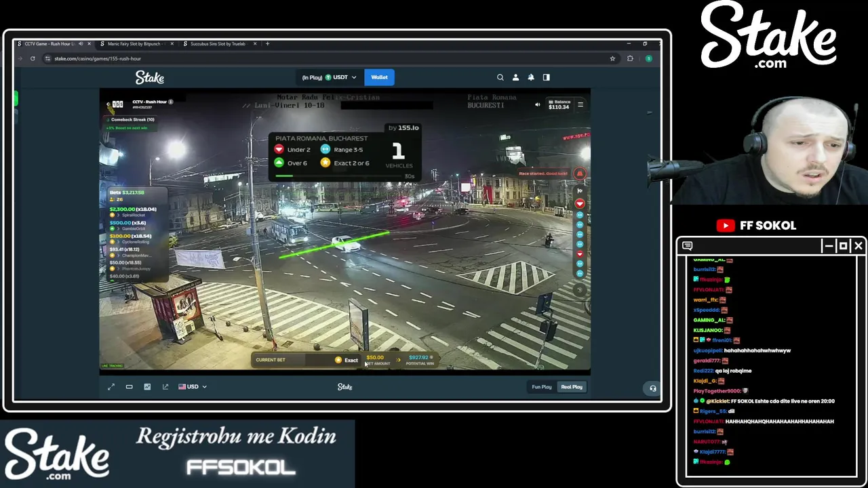This screenshot has width=868, height=488.
Task: Click the flag icon in side history
Action: tap(580, 191)
